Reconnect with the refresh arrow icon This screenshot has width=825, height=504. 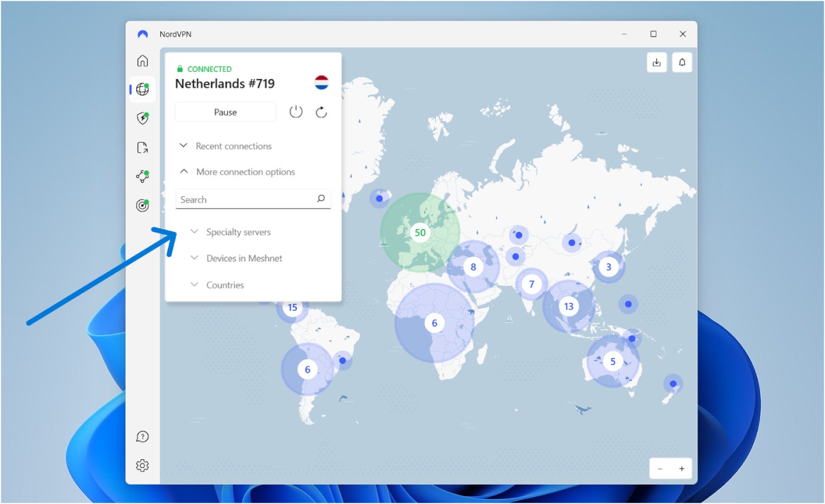pos(321,112)
